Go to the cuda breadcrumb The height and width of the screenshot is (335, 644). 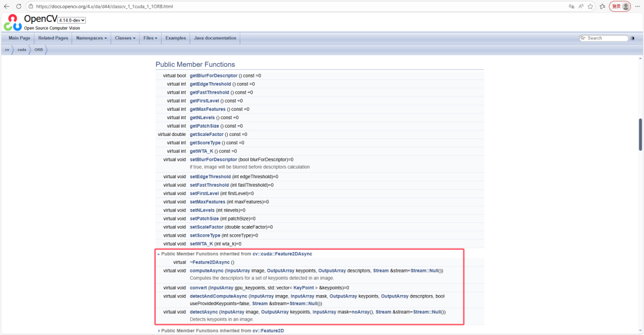click(x=22, y=49)
